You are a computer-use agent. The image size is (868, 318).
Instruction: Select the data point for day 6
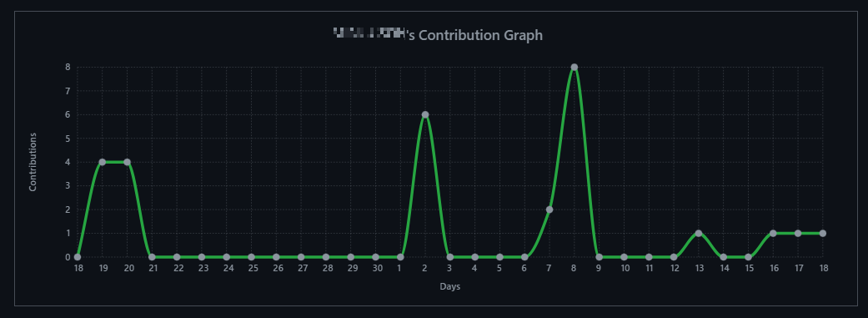pos(524,257)
